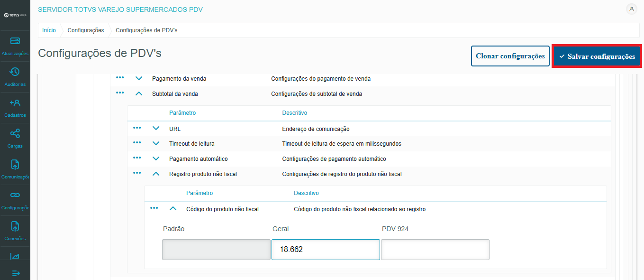The width and height of the screenshot is (644, 280).
Task: Expand the Pagamento da venda row
Action: tap(139, 78)
